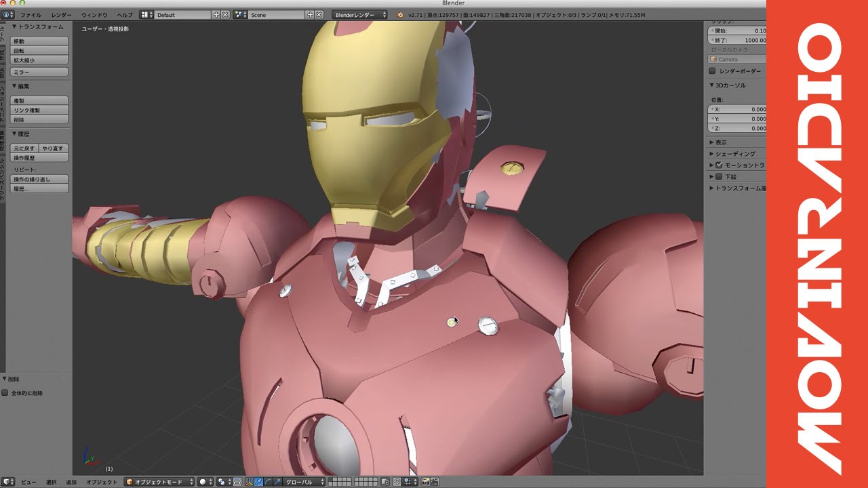The image size is (868, 488).
Task: Open the レンダー menu
Action: [x=62, y=14]
